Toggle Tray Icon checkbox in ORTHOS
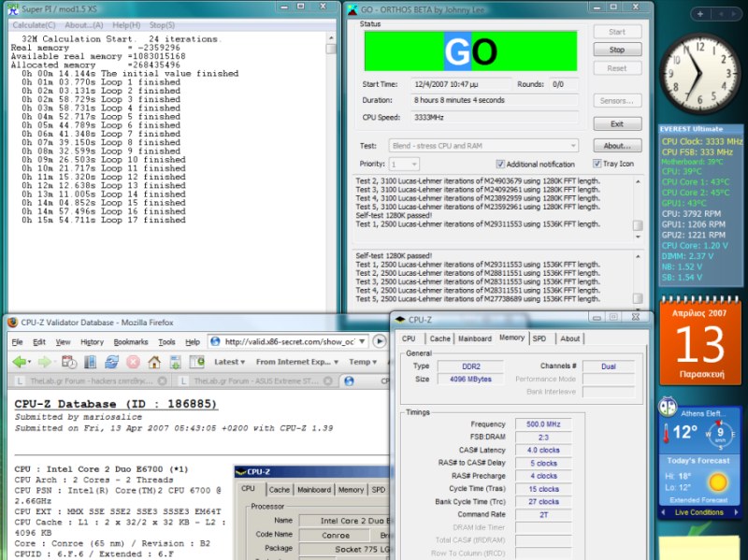Image resolution: width=748 pixels, height=560 pixels. pyautogui.click(x=597, y=164)
